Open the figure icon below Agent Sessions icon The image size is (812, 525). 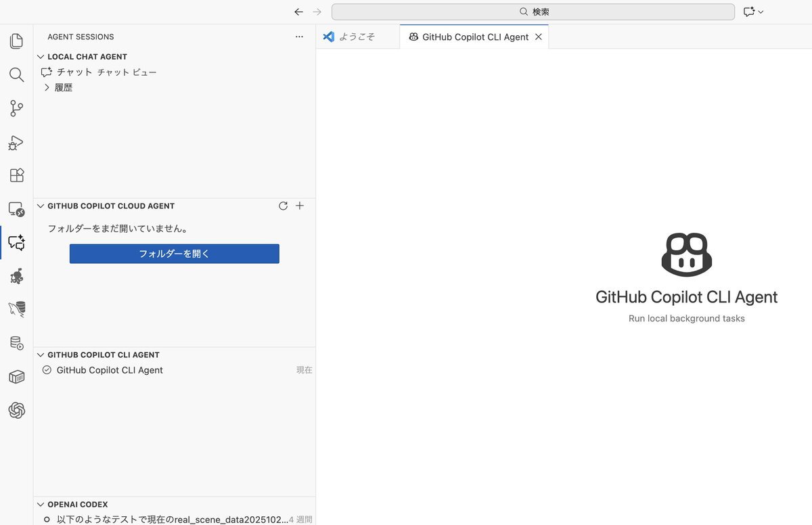[x=17, y=276]
